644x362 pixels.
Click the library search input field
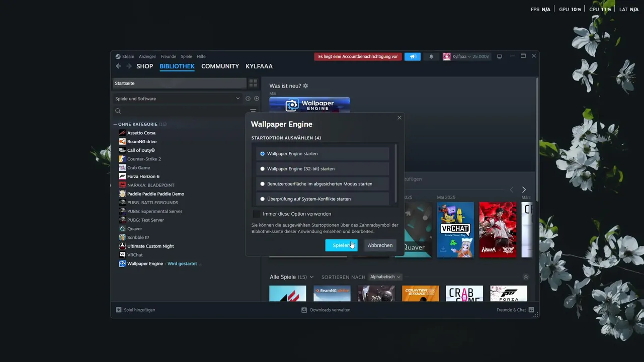185,111
